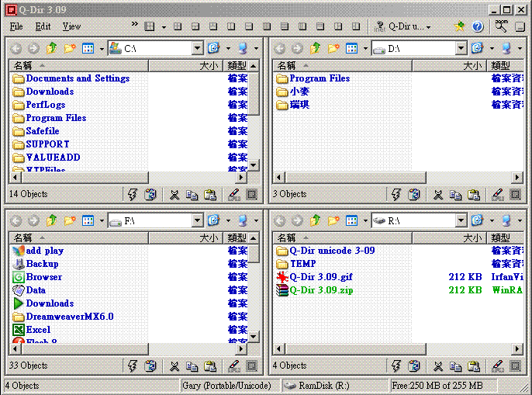Image resolution: width=532 pixels, height=395 pixels.
Task: Click the Back arrow in D:\ pane
Action: (279, 49)
